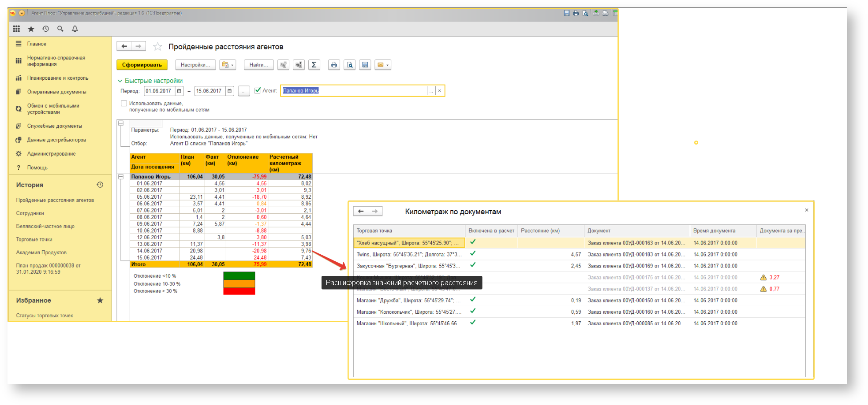Open Обмен с мобильными устройствами section
Viewport: 868px width, 405px height.
[x=53, y=109]
